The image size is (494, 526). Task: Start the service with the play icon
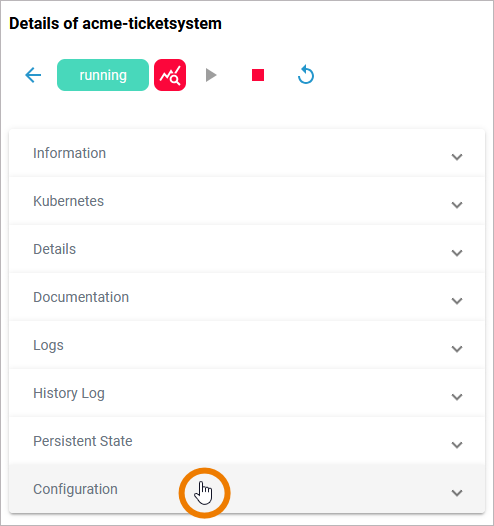211,75
